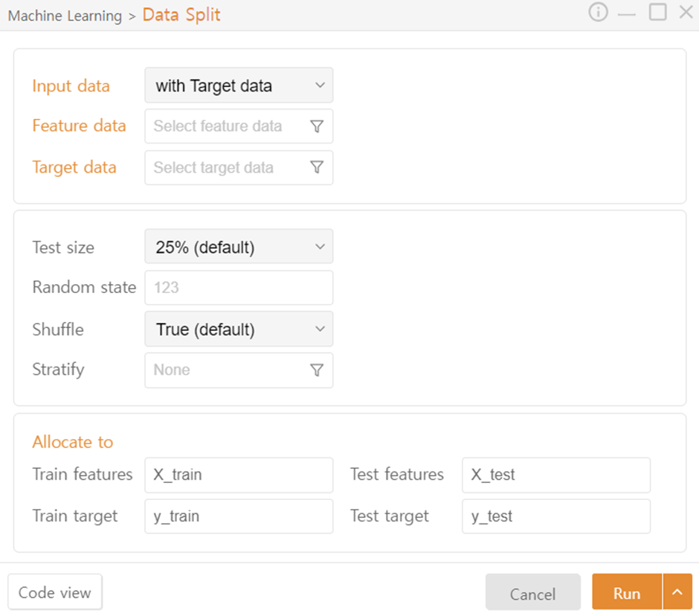Click the Random state input field
This screenshot has width=699, height=616.
click(x=239, y=288)
